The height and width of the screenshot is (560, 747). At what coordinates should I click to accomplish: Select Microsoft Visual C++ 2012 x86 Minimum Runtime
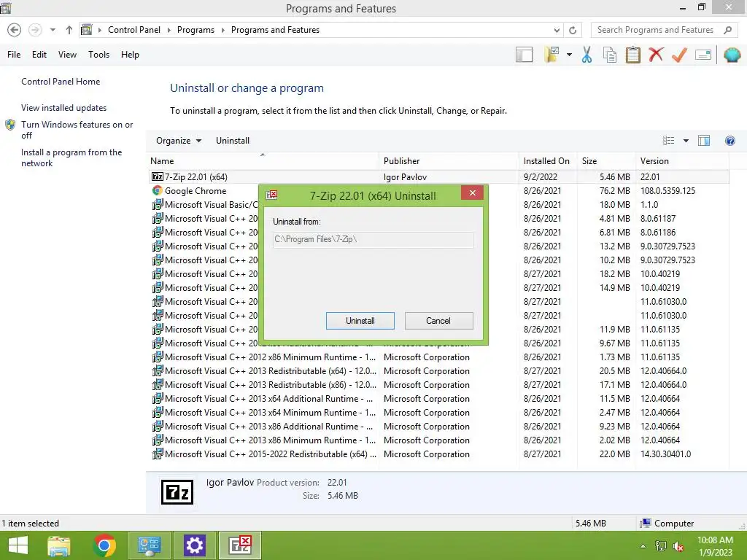pyautogui.click(x=438, y=357)
